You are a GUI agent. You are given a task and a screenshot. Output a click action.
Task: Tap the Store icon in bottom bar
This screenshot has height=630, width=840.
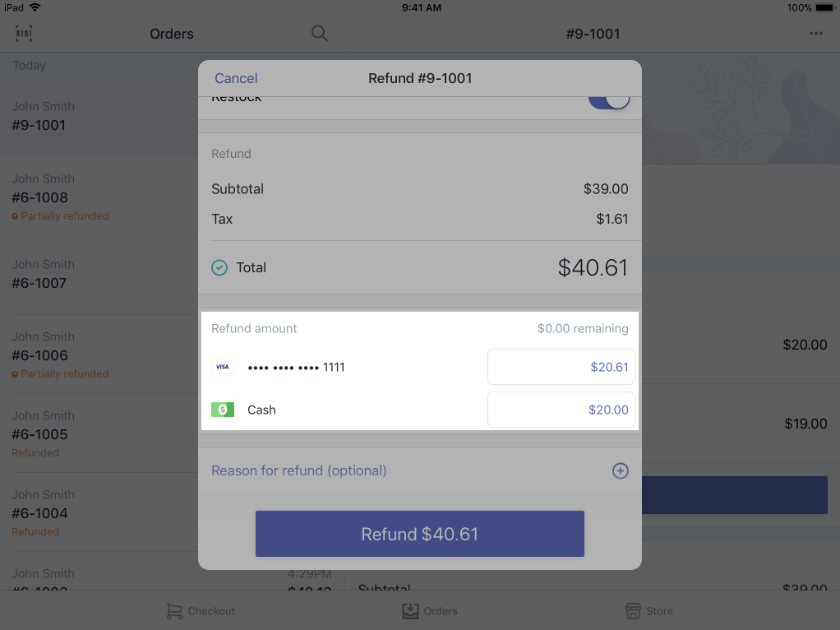(633, 611)
